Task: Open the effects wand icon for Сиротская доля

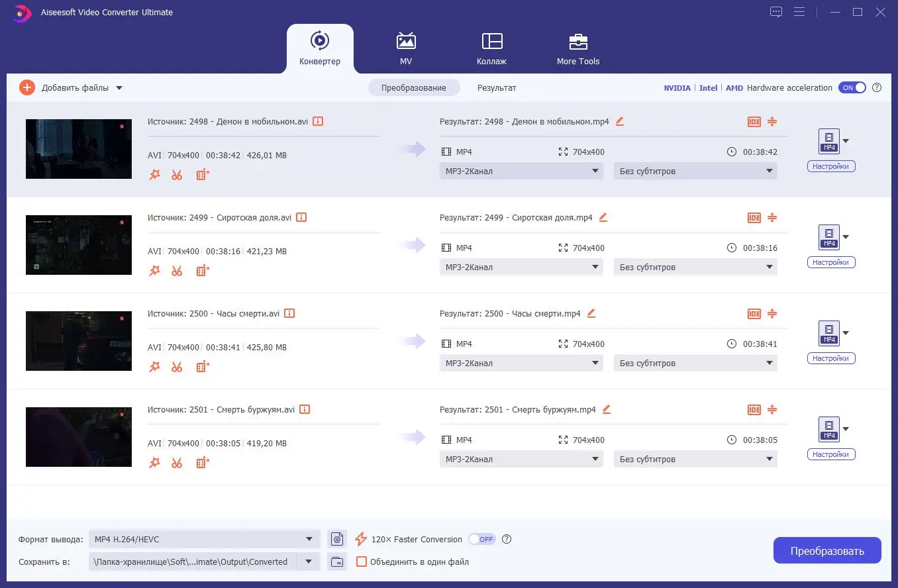Action: pyautogui.click(x=154, y=271)
